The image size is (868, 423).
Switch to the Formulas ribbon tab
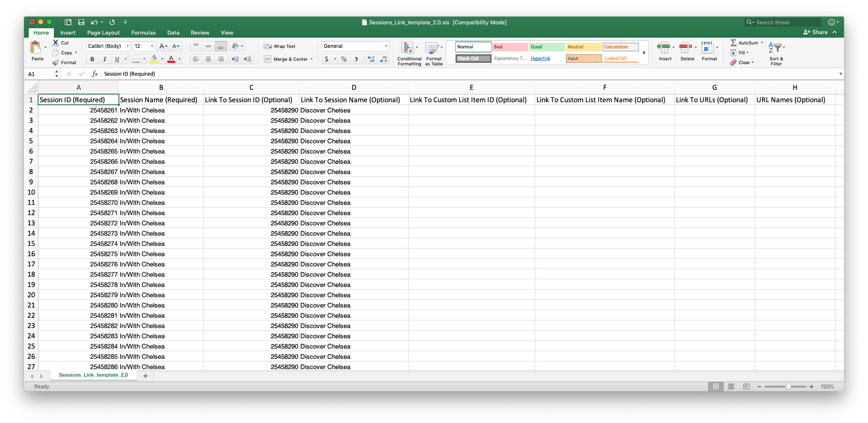click(143, 33)
